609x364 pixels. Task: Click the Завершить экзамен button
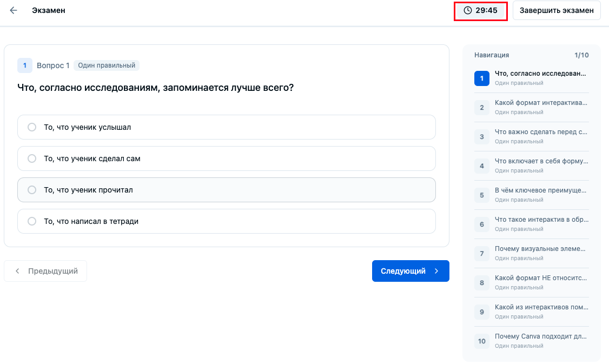pos(557,10)
